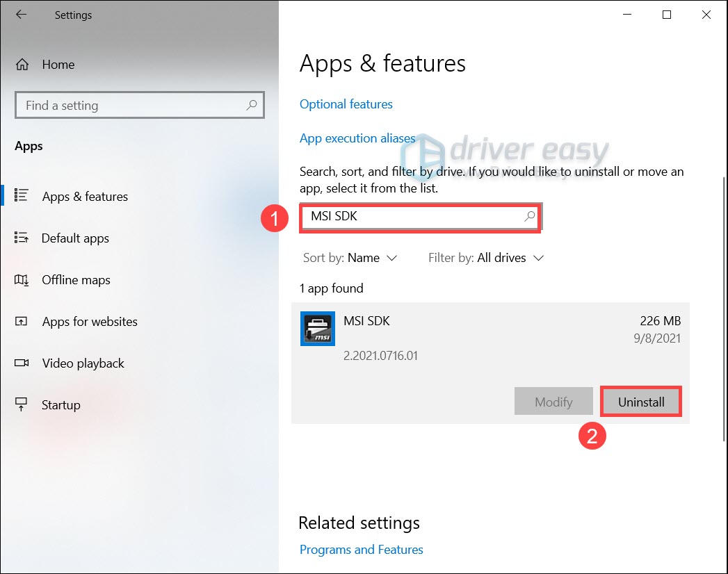Open the Startup section
This screenshot has height=574, width=728.
(60, 405)
